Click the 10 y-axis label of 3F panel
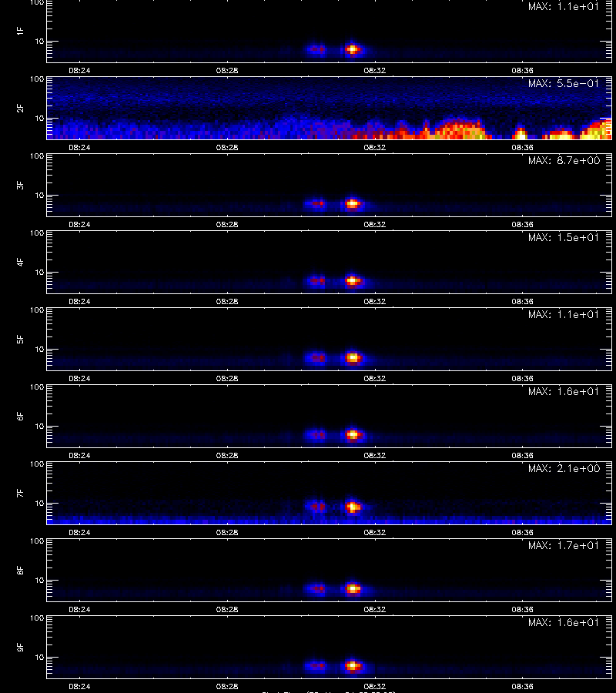Screen dimensions: 616x693 [x=40, y=196]
